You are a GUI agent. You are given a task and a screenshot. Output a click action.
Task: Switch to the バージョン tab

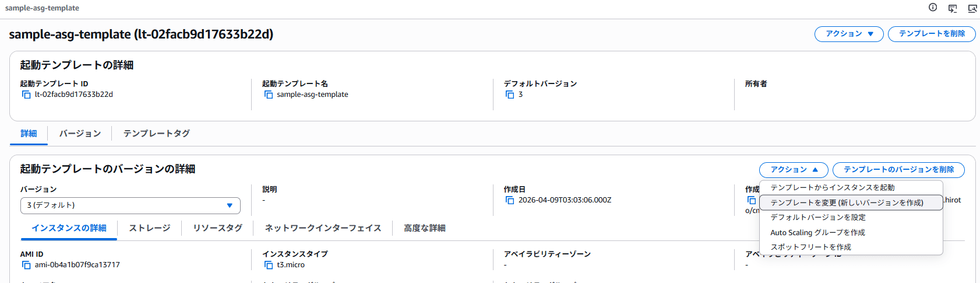pos(80,134)
